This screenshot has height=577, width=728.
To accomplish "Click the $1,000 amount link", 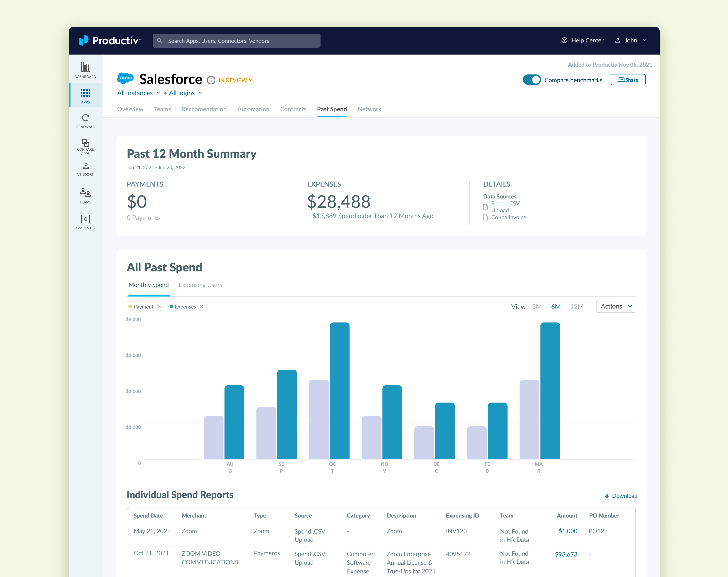I will [x=568, y=531].
